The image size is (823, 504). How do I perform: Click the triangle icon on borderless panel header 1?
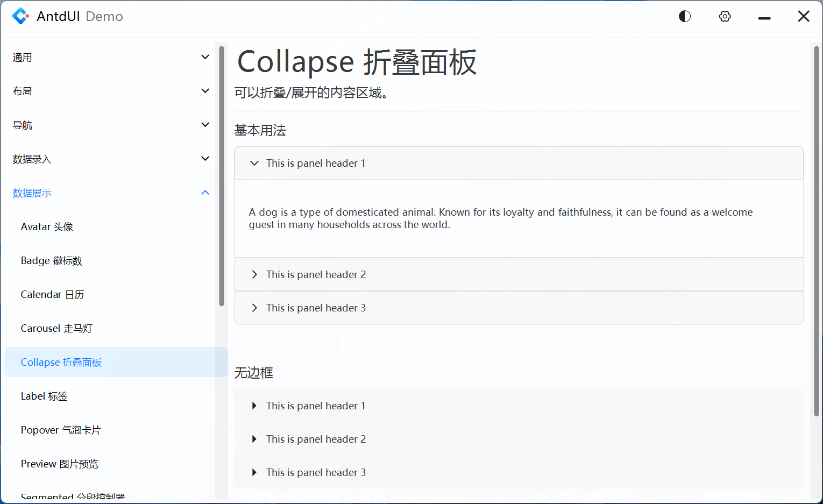[254, 406]
